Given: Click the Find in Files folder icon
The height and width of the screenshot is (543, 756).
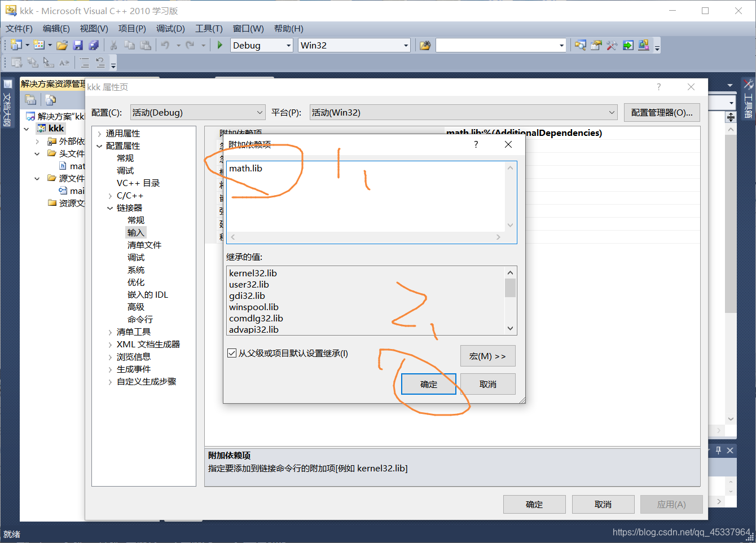Looking at the screenshot, I should pos(425,45).
